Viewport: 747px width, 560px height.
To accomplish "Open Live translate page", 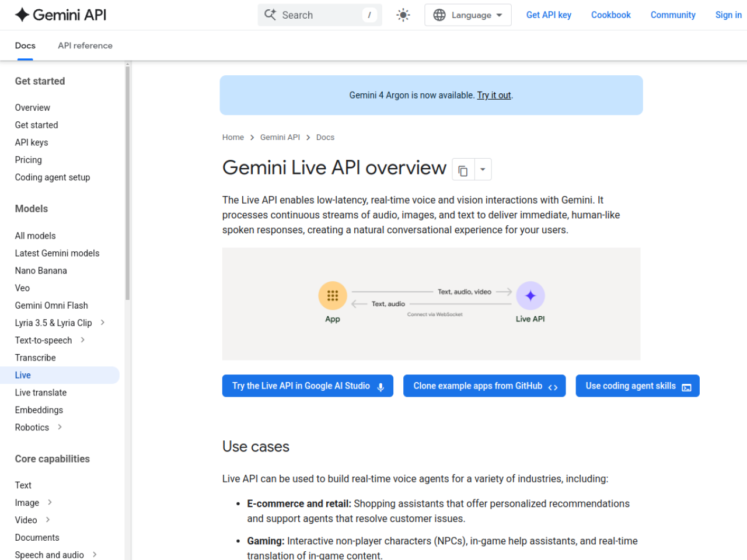I will coord(41,393).
